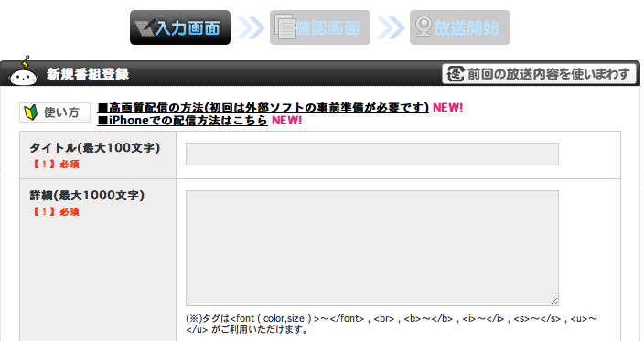This screenshot has width=644, height=341.
Task: Click the pencil icon on 入力画面
Action: coord(145,27)
